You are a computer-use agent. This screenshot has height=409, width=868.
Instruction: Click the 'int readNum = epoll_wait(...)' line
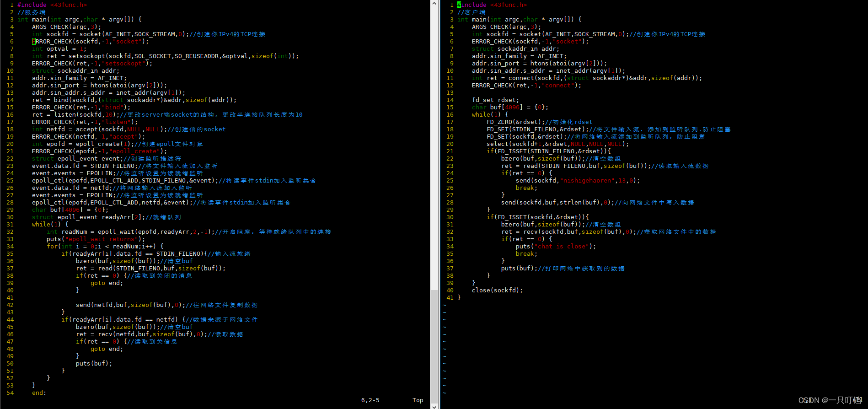point(189,231)
